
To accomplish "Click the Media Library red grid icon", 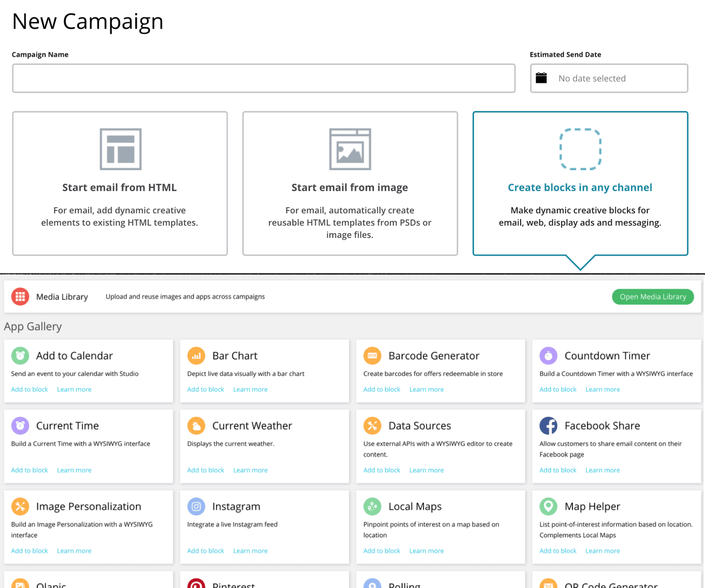I will click(x=20, y=297).
